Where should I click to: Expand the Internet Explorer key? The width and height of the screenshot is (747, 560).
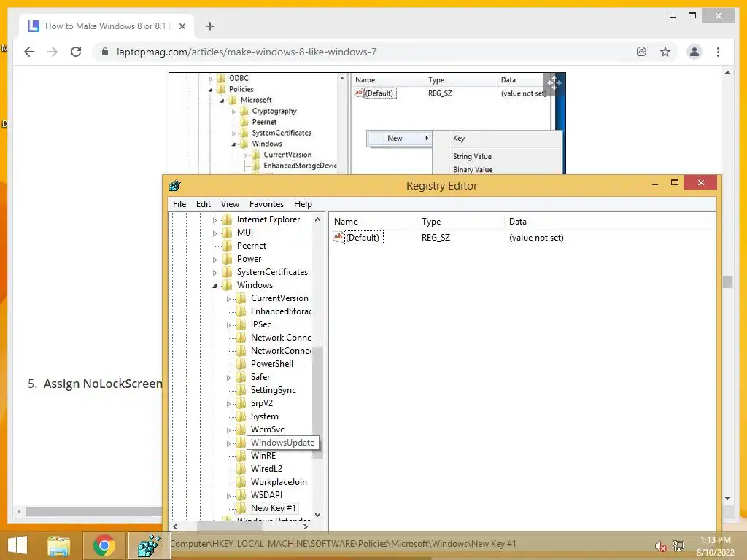coord(214,220)
